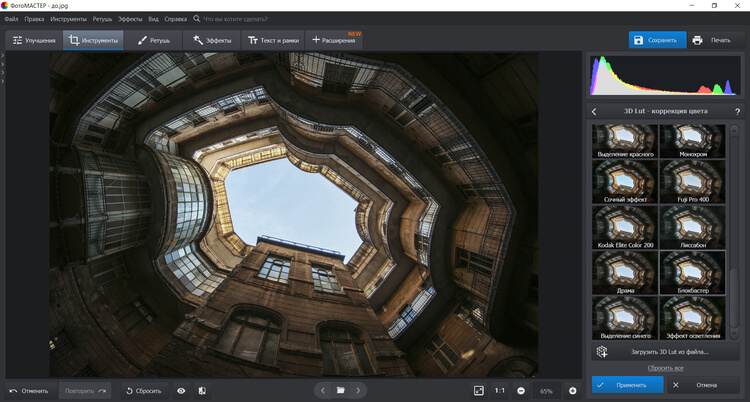This screenshot has height=402, width=750.
Task: Click the printer icon next to Печать
Action: 697,40
